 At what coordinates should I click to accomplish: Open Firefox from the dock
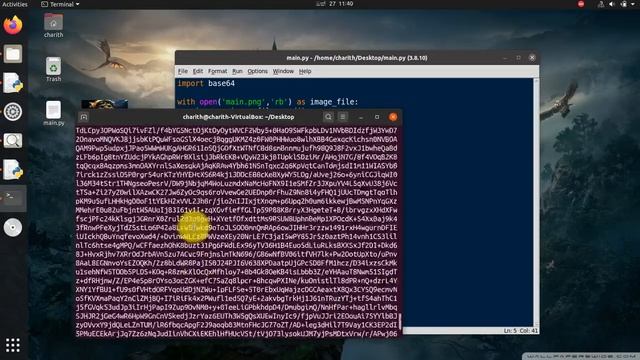(x=13, y=25)
